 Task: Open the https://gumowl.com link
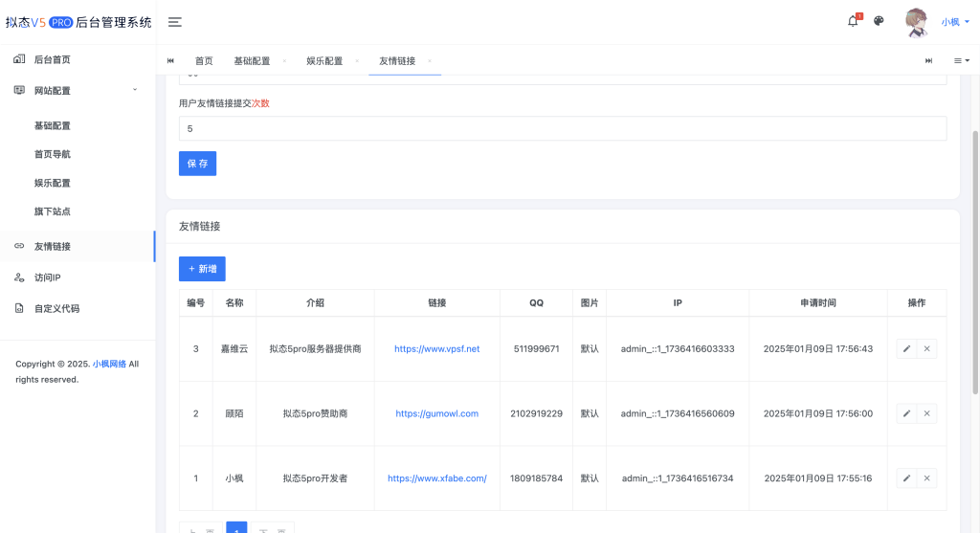[436, 413]
